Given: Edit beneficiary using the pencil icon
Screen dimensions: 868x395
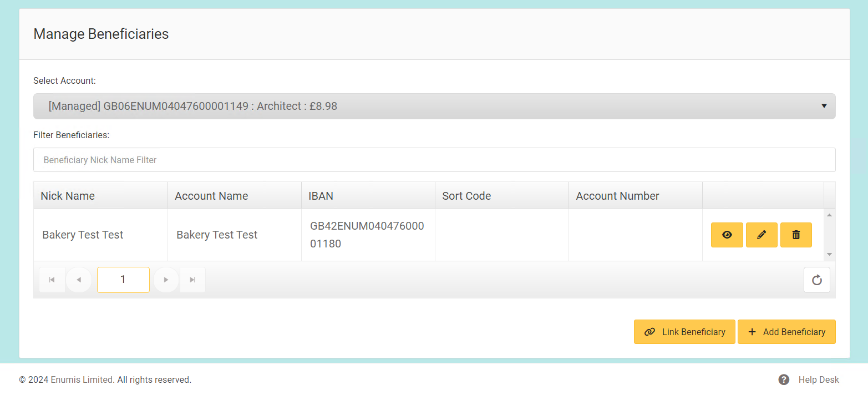Looking at the screenshot, I should pyautogui.click(x=762, y=235).
